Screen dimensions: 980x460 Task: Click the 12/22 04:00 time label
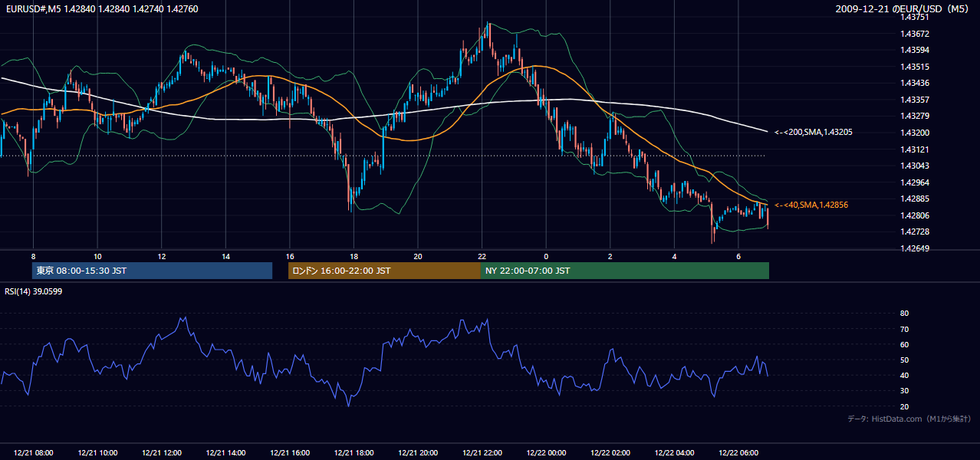point(674,453)
